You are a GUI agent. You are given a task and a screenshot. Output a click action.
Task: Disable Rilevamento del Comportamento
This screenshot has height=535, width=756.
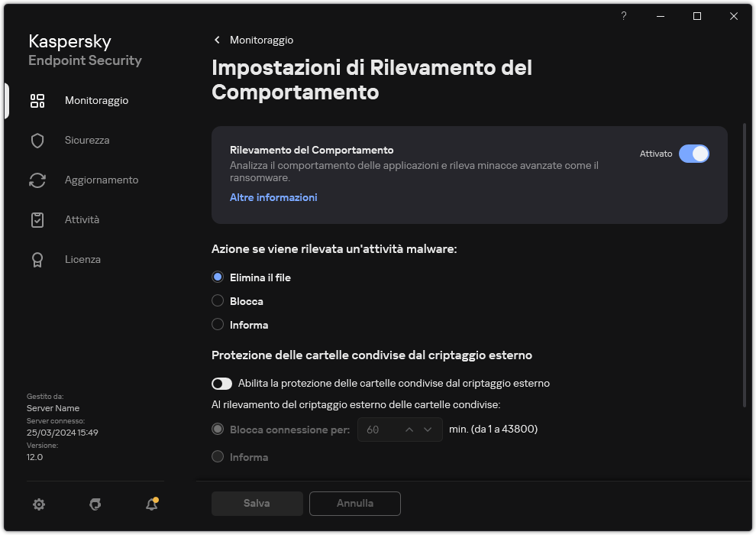click(694, 154)
